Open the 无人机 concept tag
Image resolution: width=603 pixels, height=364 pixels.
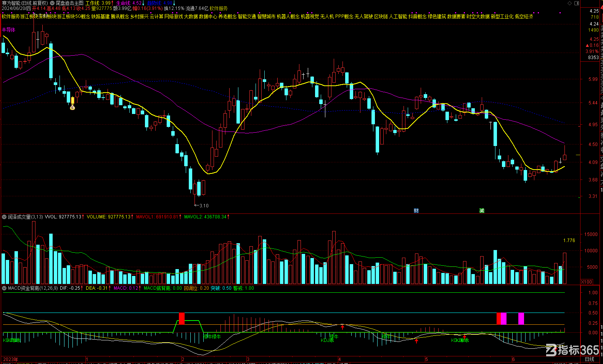click(x=327, y=17)
